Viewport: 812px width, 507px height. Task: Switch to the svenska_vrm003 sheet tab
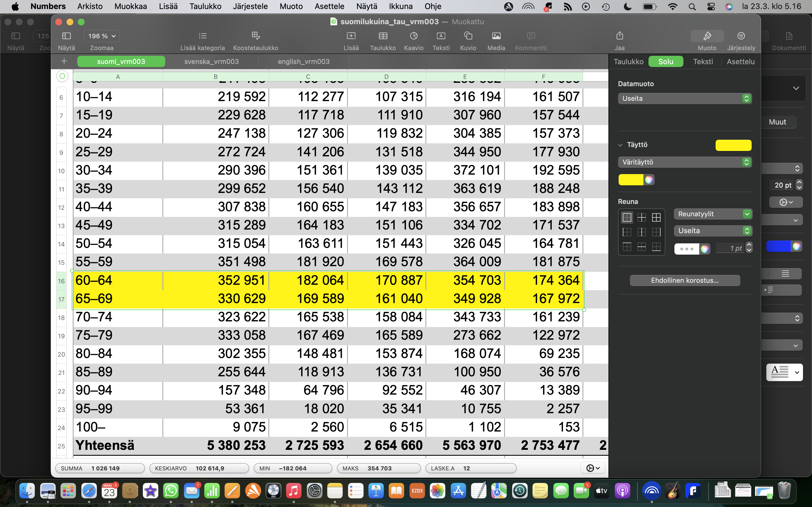(x=211, y=61)
